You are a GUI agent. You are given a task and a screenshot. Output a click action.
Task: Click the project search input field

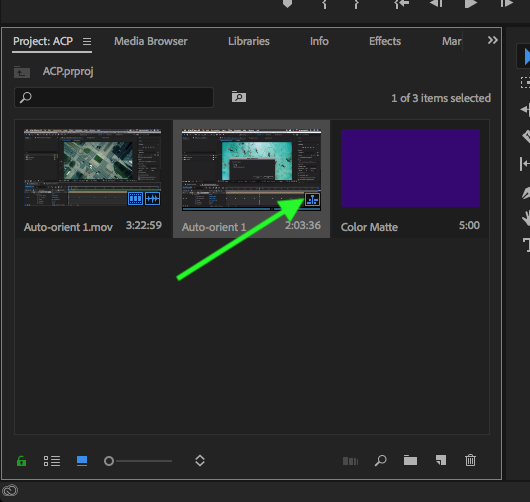coord(114,98)
